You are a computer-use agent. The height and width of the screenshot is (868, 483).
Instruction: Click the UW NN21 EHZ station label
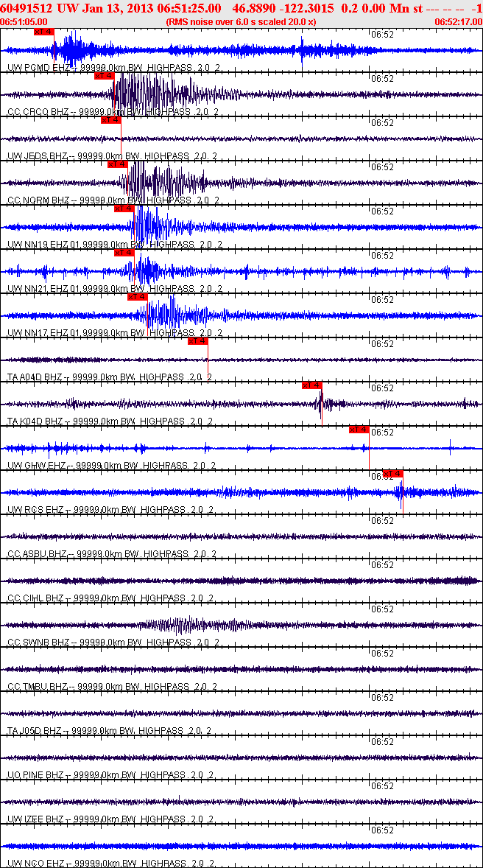pyautogui.click(x=115, y=288)
